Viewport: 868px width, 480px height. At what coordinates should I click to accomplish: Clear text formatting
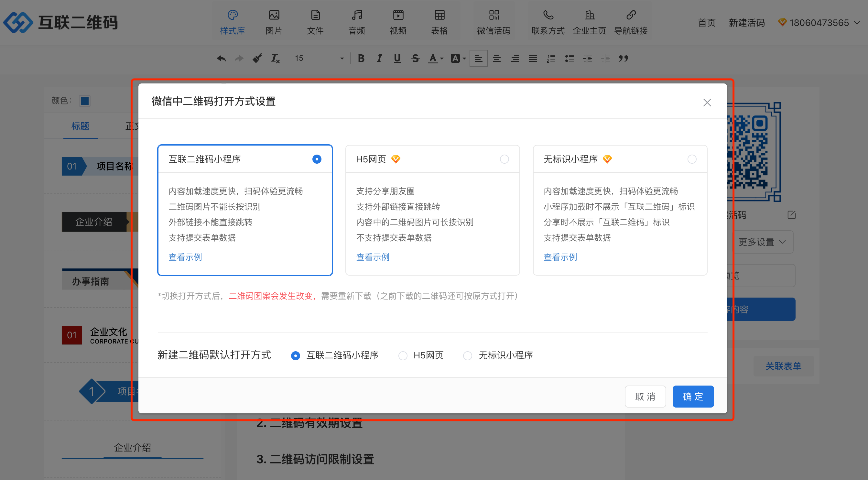tap(275, 58)
